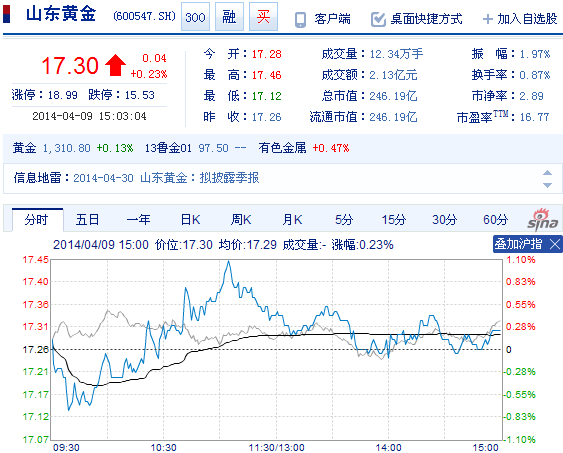The width and height of the screenshot is (563, 453).
Task: Click the 成交额 turnover 2.13亿元
Action: point(394,75)
